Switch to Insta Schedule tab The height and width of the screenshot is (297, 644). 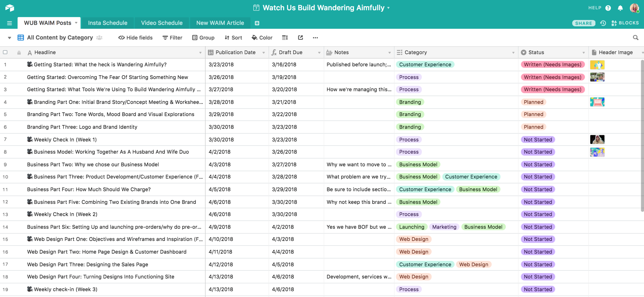[108, 23]
